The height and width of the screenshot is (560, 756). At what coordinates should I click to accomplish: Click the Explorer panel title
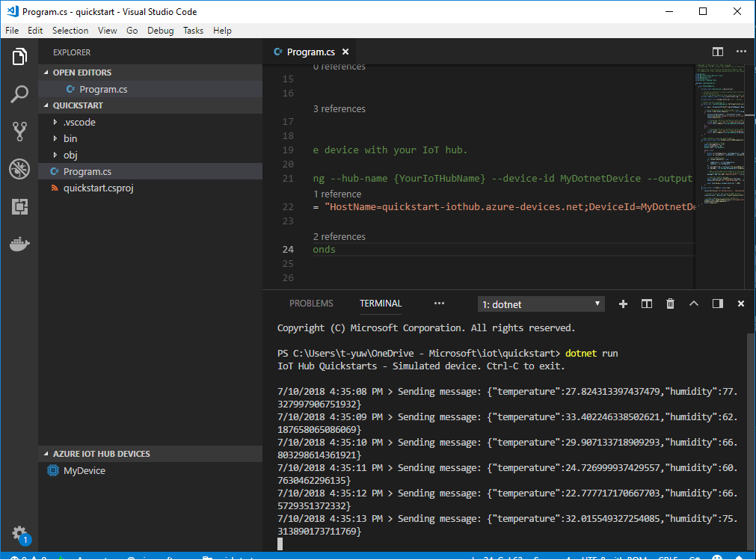(71, 52)
